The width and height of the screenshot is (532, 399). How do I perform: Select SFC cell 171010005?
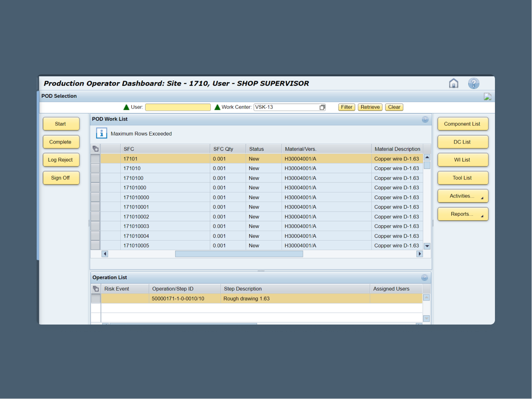coord(165,246)
